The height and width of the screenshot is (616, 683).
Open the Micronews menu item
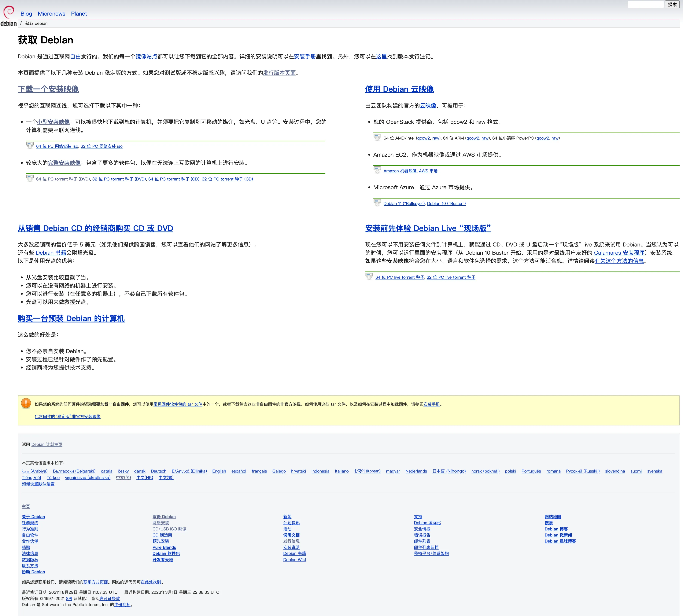51,13
